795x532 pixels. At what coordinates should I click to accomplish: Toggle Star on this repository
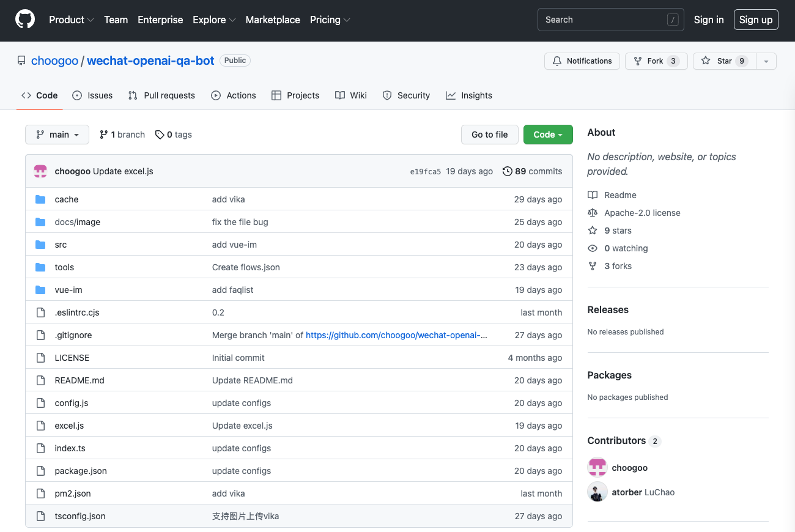click(x=724, y=61)
